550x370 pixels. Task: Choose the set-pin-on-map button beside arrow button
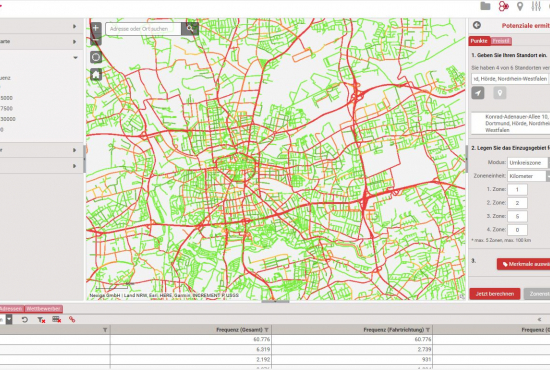point(500,93)
